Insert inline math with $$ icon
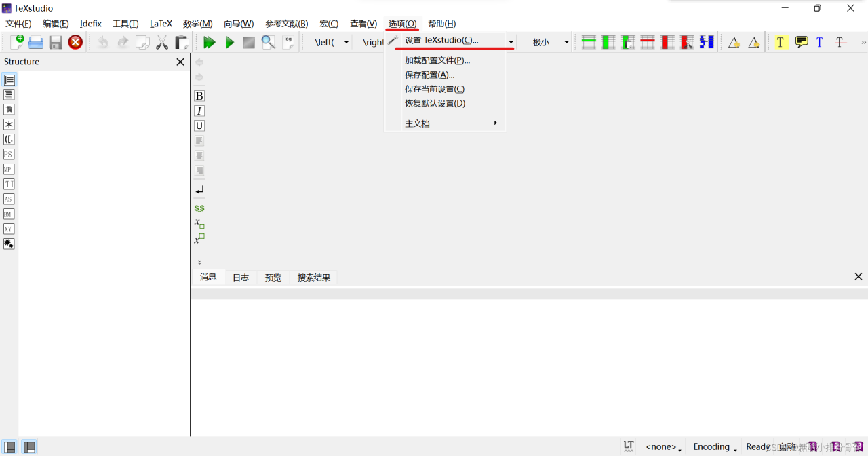868x456 pixels. coord(199,208)
